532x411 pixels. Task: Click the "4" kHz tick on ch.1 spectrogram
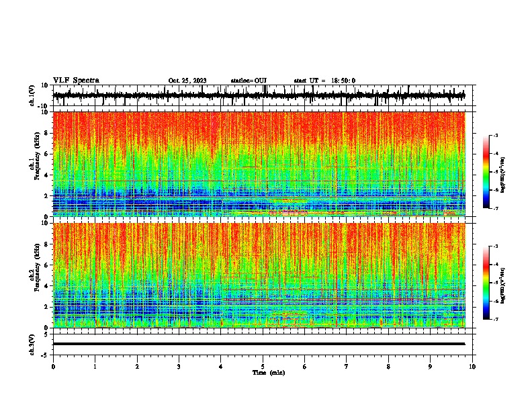[47, 175]
